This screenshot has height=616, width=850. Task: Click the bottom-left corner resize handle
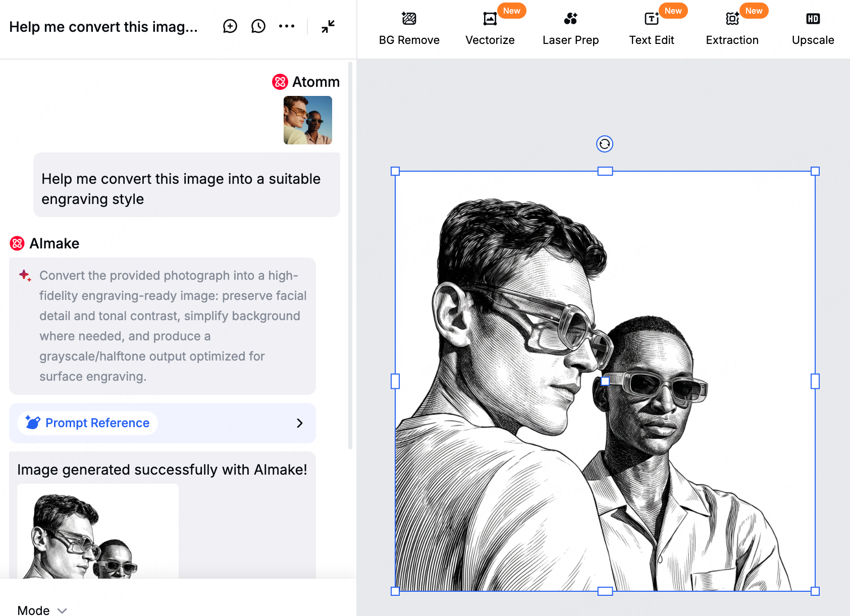coord(395,591)
